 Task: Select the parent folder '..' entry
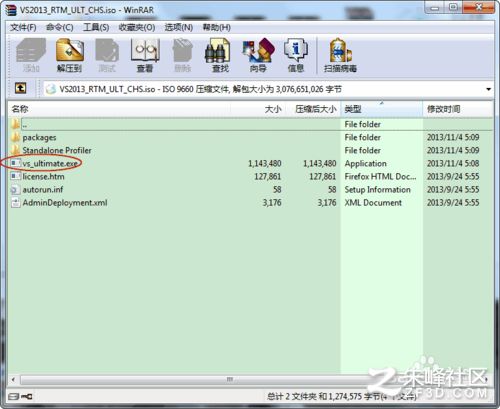(251, 124)
